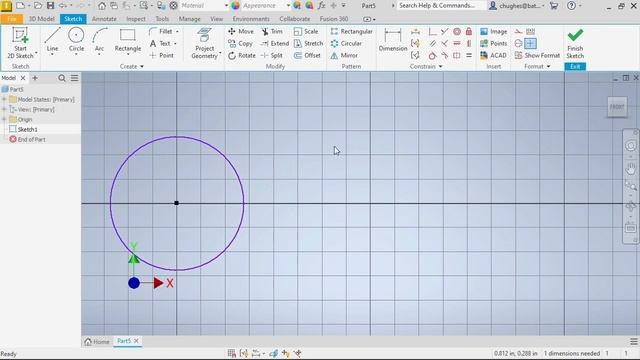The height and width of the screenshot is (360, 640).
Task: Insert an Image into sketch
Action: pos(493,31)
